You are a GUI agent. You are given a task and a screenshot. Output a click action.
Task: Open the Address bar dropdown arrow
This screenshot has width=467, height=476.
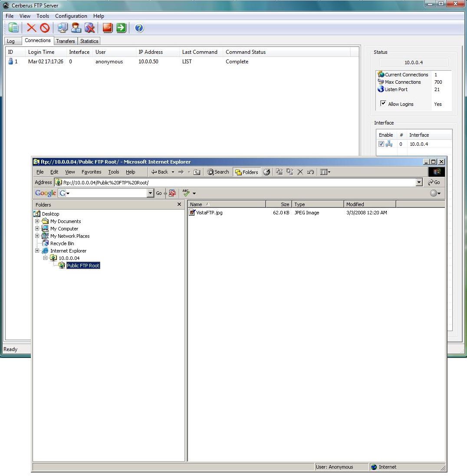point(419,183)
